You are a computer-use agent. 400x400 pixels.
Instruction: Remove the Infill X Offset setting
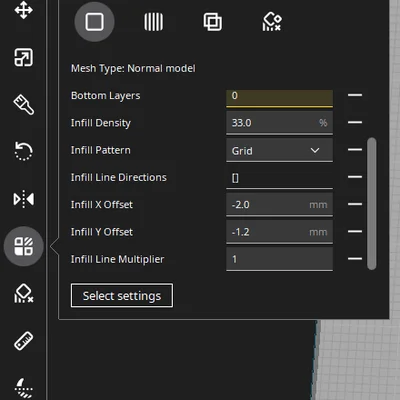[x=355, y=204]
